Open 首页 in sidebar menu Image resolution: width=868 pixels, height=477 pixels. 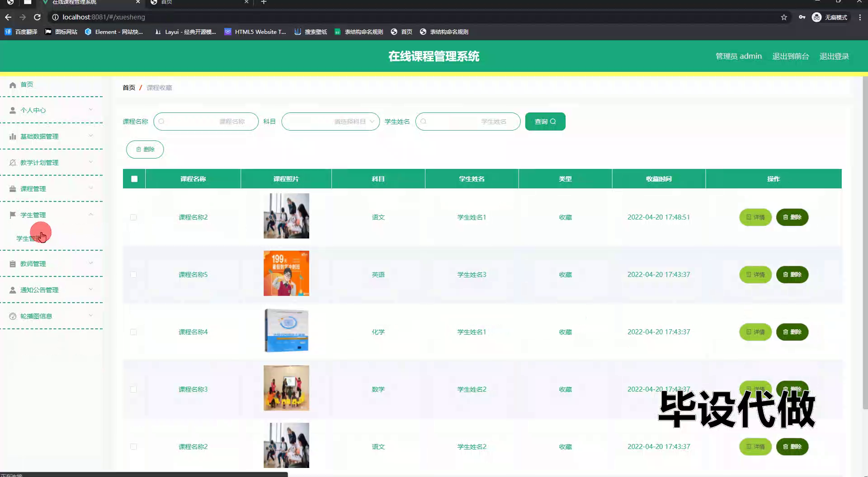[27, 84]
